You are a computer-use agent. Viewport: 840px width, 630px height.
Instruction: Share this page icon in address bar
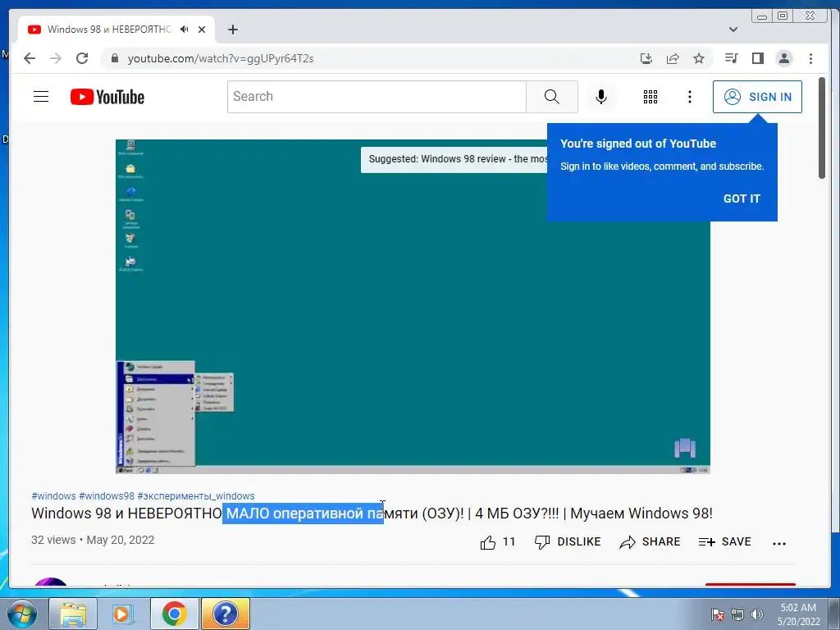pos(673,58)
